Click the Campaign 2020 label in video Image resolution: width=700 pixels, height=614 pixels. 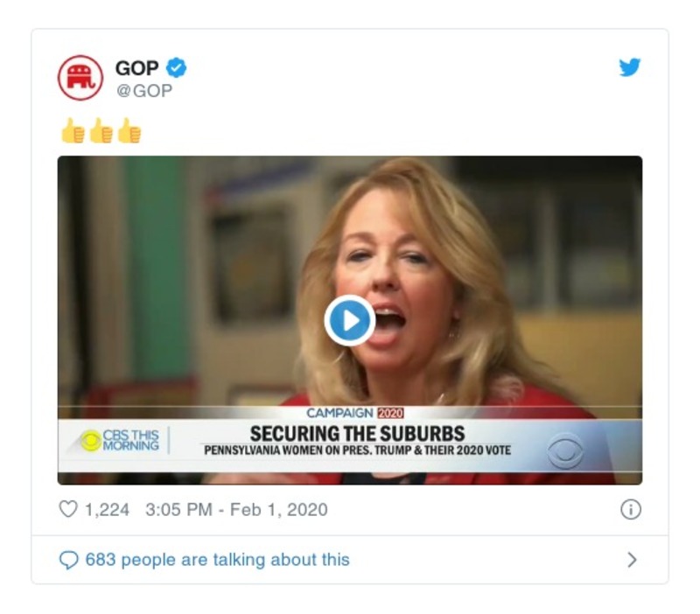[354, 413]
